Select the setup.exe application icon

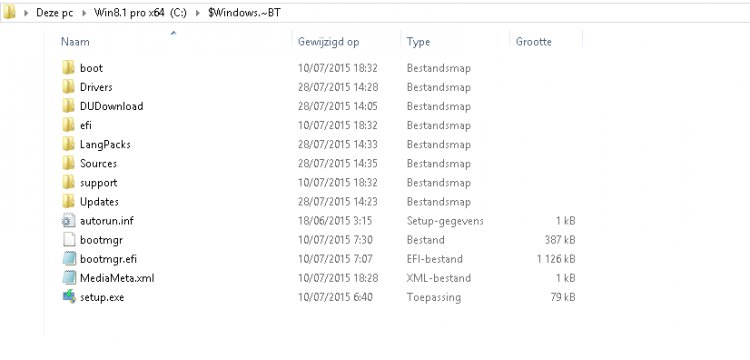click(69, 297)
